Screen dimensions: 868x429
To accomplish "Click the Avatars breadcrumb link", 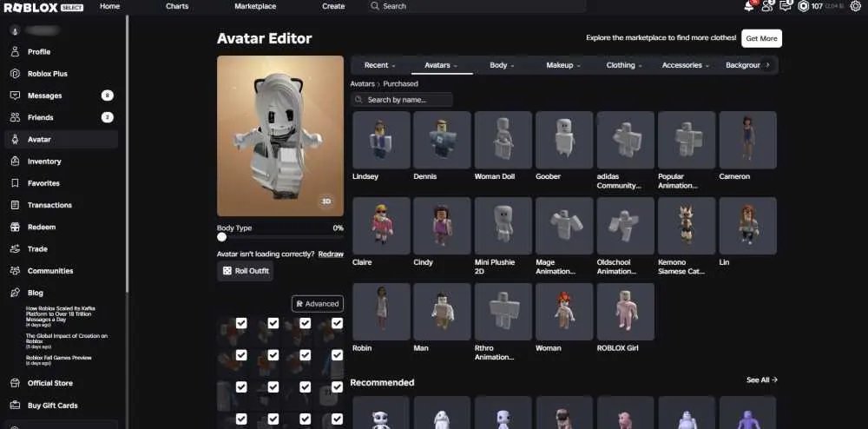I will click(363, 84).
